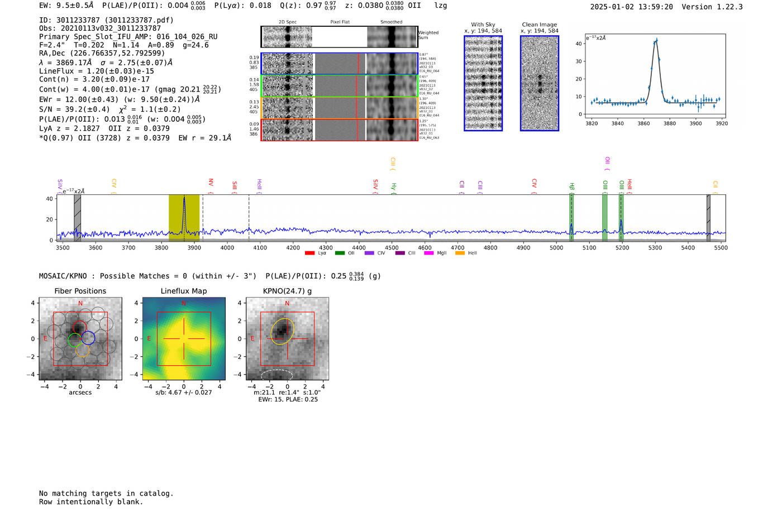Click the Pixel Flat column header
The image size is (782, 532).
[340, 22]
